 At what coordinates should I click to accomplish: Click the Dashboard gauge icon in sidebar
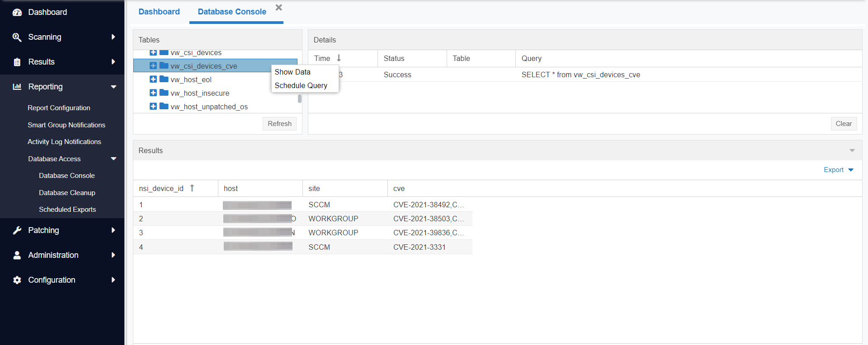pos(17,12)
